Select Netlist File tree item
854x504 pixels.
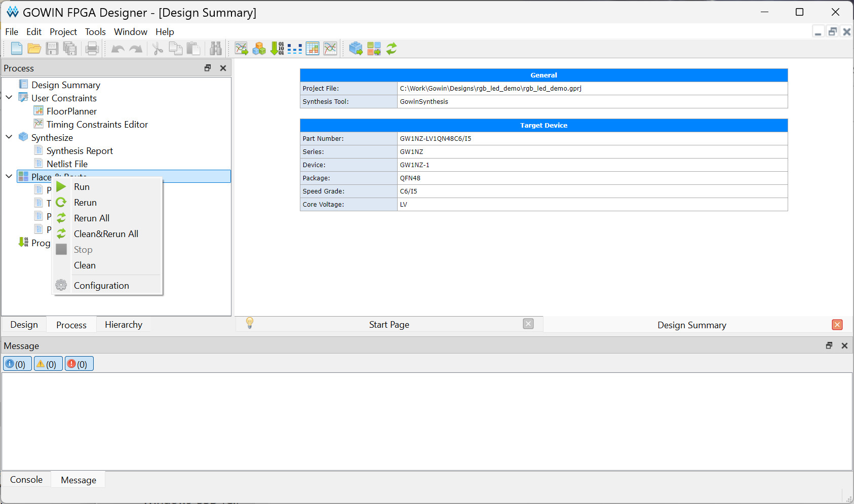[67, 164]
